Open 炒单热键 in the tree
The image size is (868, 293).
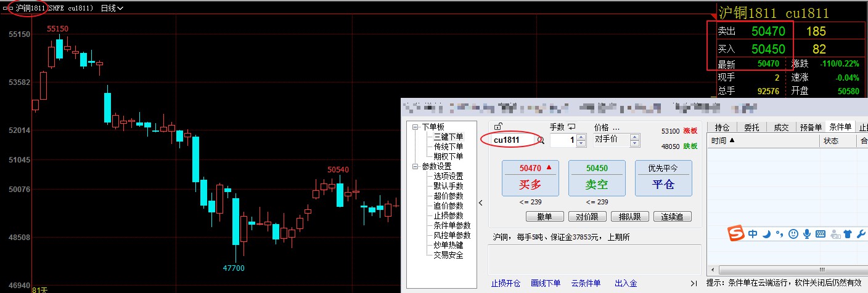click(448, 245)
